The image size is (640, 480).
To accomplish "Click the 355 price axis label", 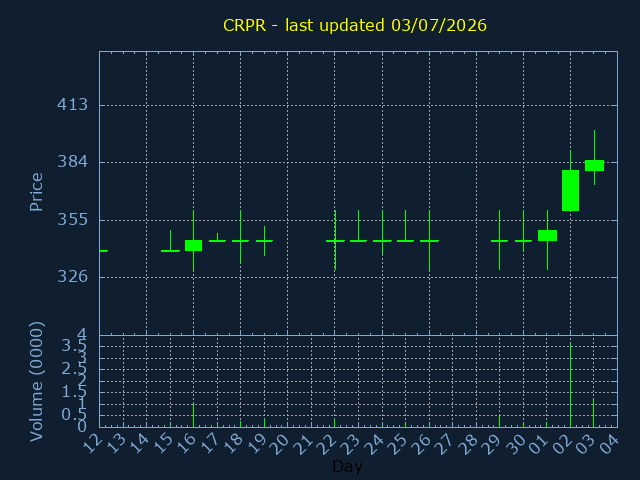I will 73,220.
